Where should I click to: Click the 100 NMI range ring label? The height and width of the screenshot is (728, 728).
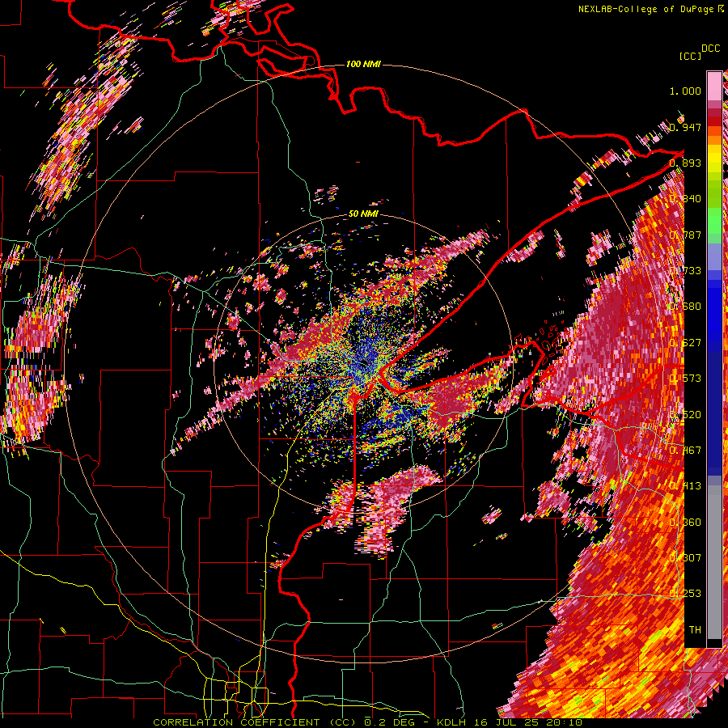(x=363, y=64)
